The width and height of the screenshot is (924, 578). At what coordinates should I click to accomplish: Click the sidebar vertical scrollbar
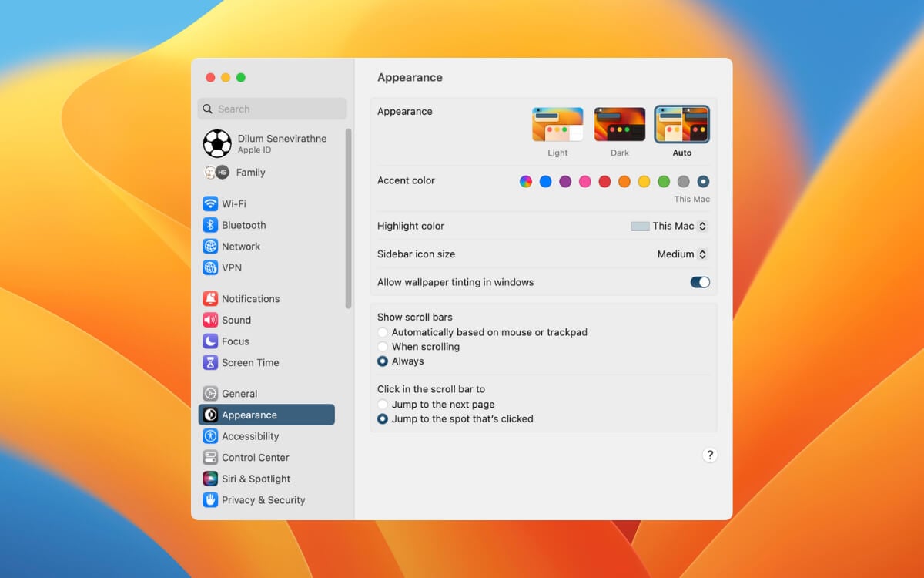(349, 218)
